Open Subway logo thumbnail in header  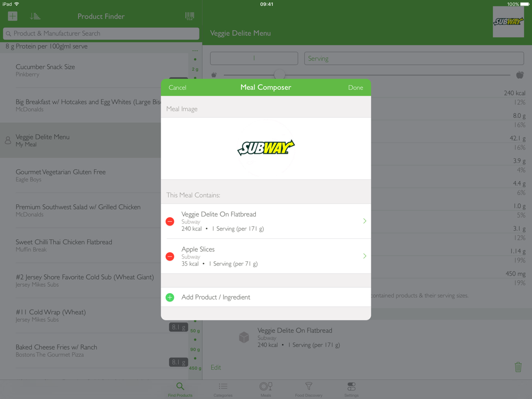[508, 22]
